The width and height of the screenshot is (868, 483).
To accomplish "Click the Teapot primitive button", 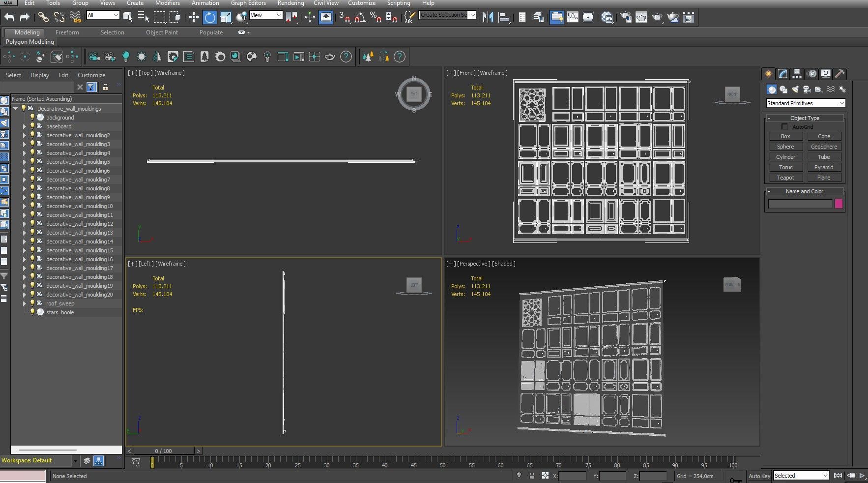I will point(785,178).
